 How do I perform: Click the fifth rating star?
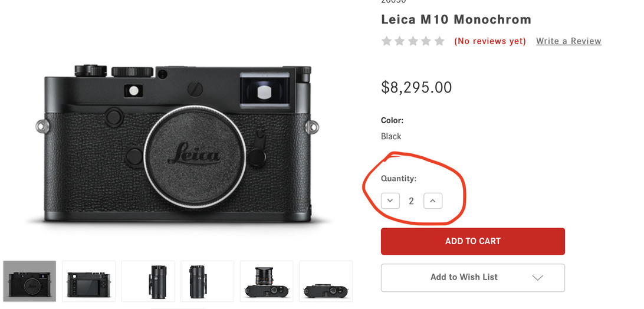coord(439,41)
